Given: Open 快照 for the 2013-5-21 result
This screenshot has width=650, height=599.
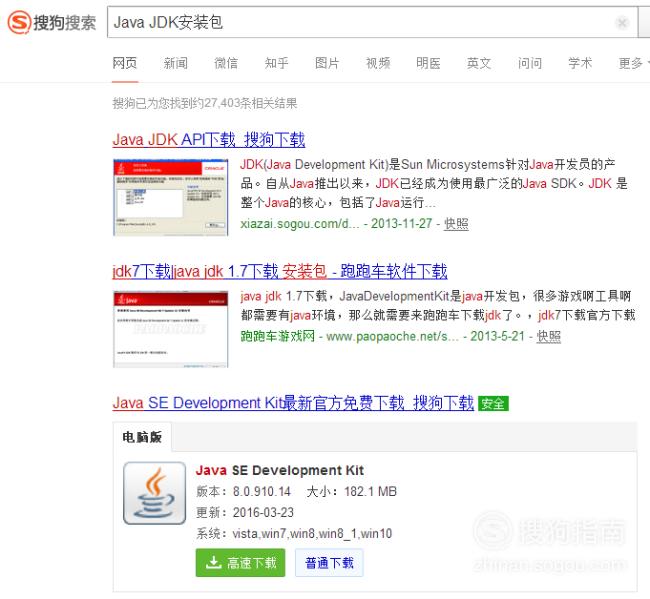Looking at the screenshot, I should pyautogui.click(x=548, y=336).
